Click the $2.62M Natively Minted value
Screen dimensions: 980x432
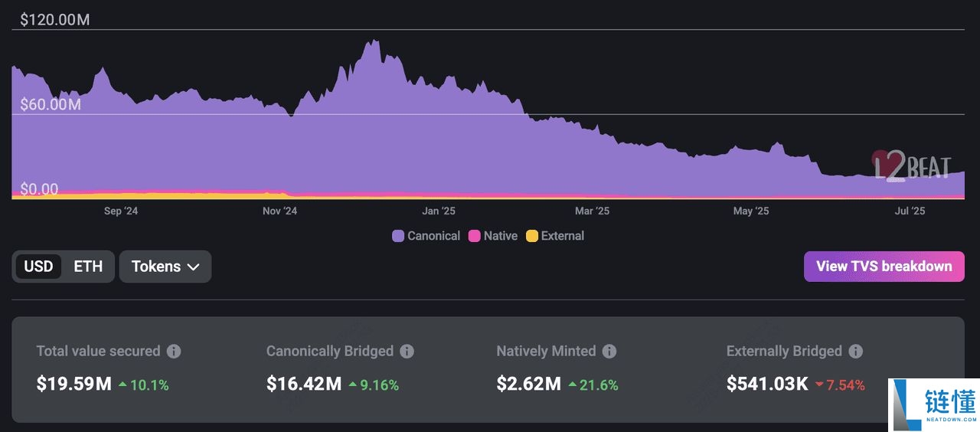pos(528,385)
